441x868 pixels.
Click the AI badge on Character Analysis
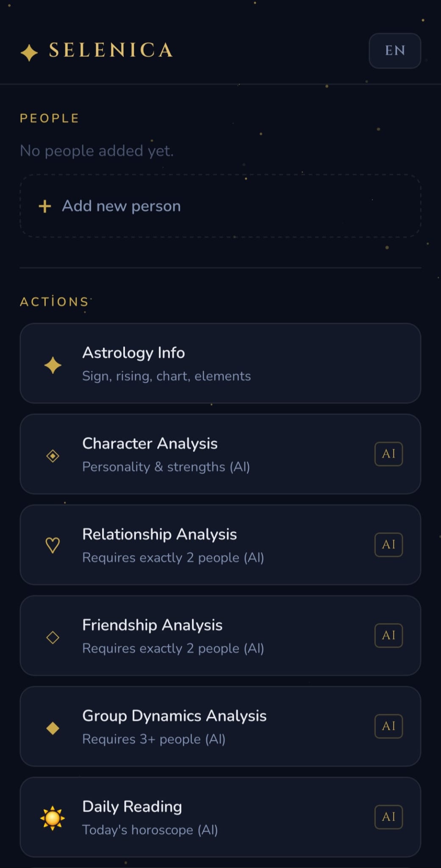pos(388,454)
